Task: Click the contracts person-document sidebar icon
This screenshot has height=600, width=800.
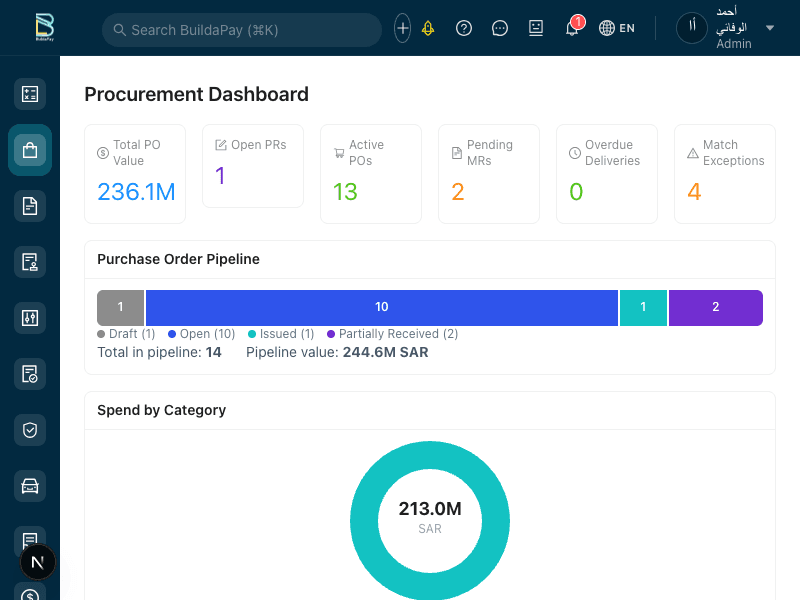Action: (29, 262)
